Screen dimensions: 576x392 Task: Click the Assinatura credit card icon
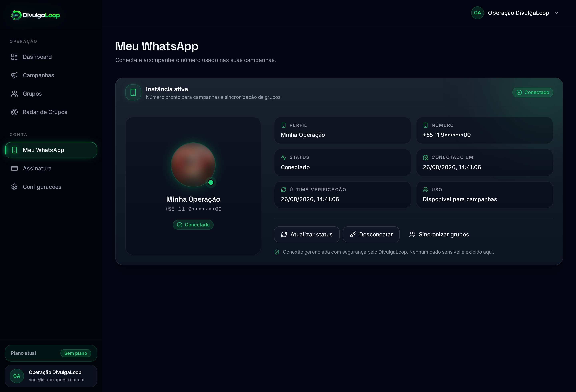tap(14, 168)
